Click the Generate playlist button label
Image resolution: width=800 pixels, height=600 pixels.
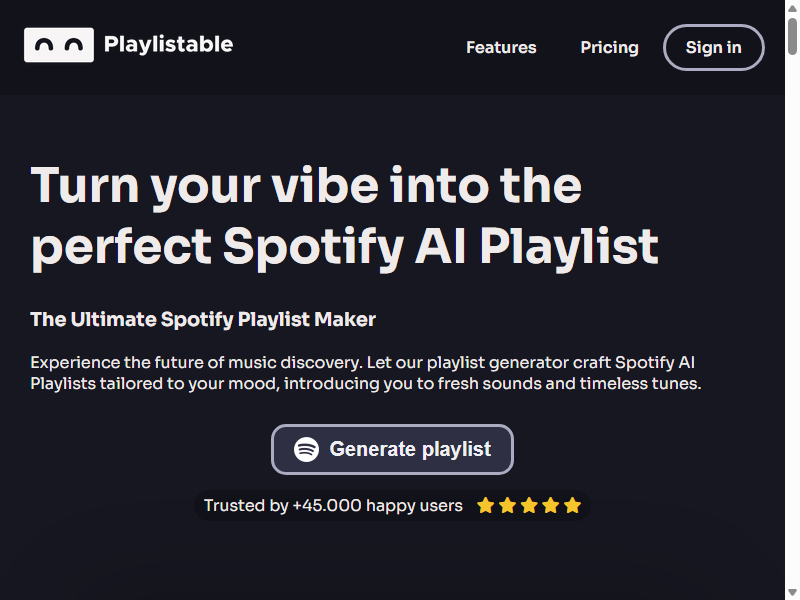pyautogui.click(x=410, y=449)
